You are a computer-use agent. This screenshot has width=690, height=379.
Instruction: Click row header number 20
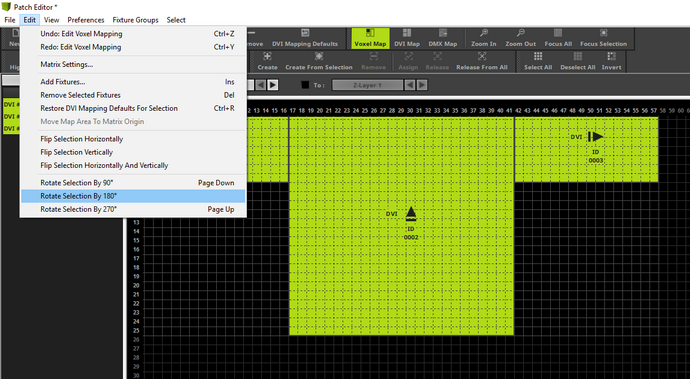click(x=136, y=285)
